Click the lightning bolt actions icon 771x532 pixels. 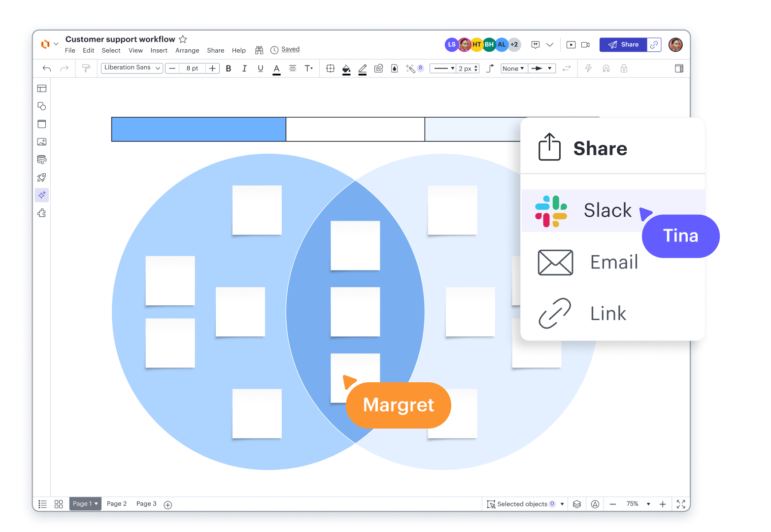pyautogui.click(x=588, y=68)
